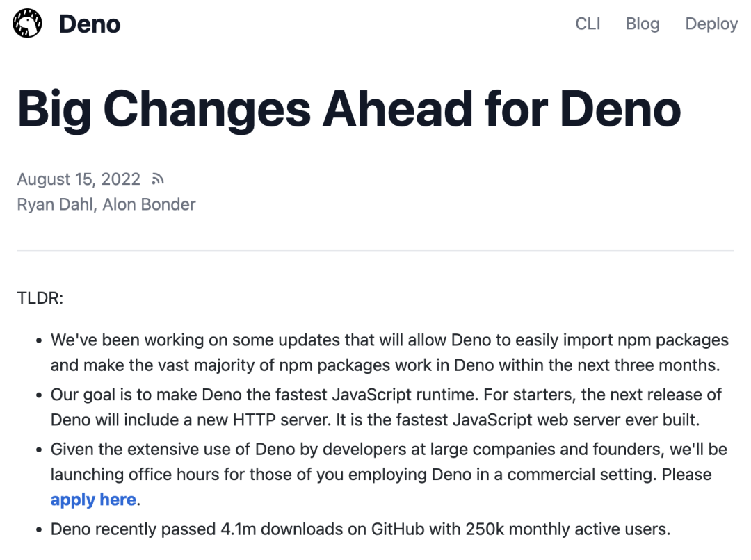Click the bullet about 4.1m downloads
751x560 pixels.
point(360,529)
